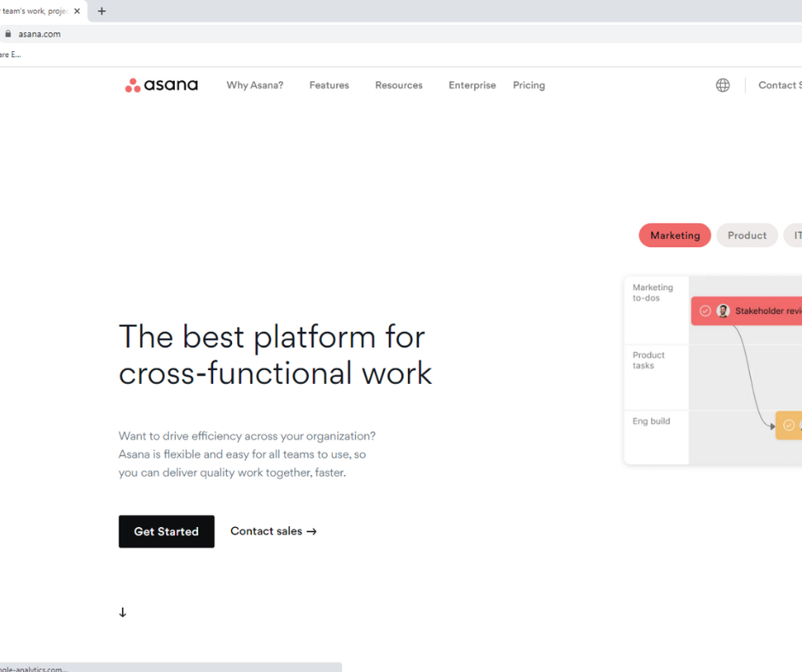Click the paragraph starting 'Want to drive efficiency'

(x=247, y=455)
